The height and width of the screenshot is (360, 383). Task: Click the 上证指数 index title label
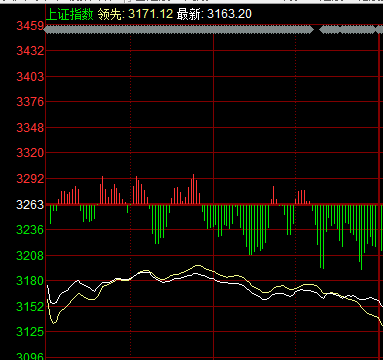(70, 14)
